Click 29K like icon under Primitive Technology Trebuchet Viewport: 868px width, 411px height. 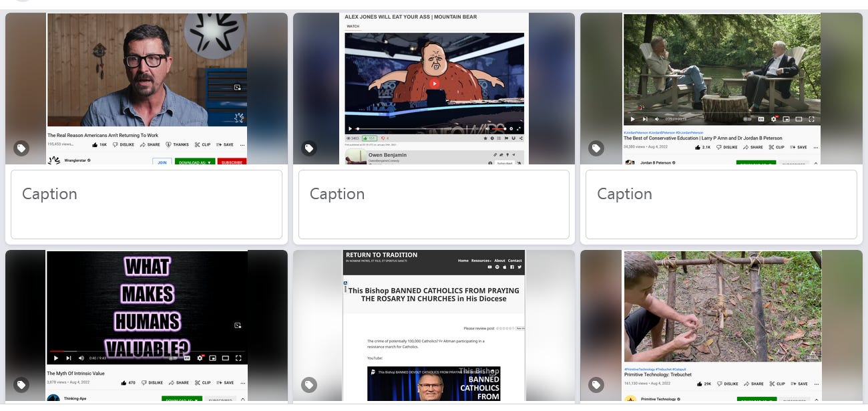pos(698,384)
